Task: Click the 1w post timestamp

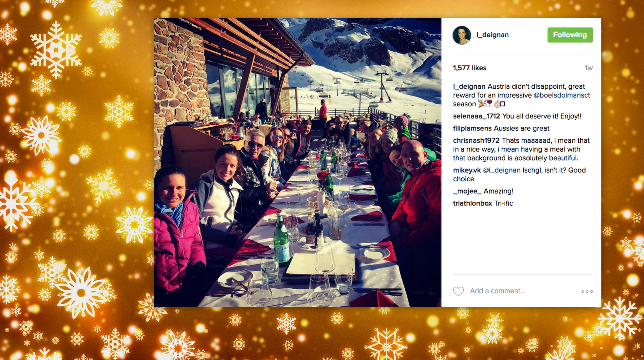Action: [x=589, y=68]
